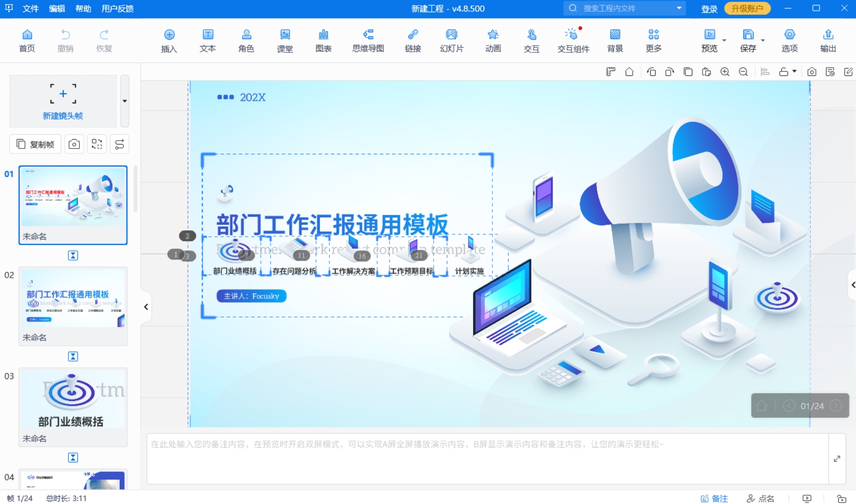This screenshot has width=856, height=504.
Task: Click the edit pencil icon in the canvas toolbar
Action: tap(848, 72)
